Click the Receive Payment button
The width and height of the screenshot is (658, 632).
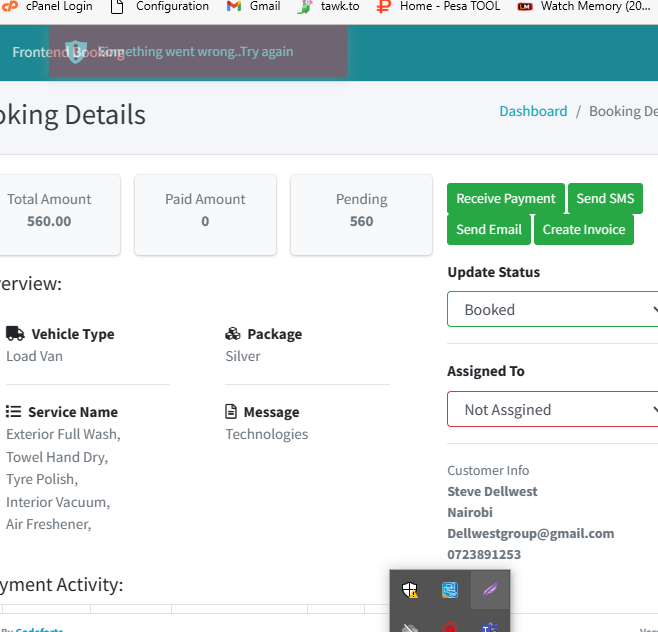[x=506, y=199]
